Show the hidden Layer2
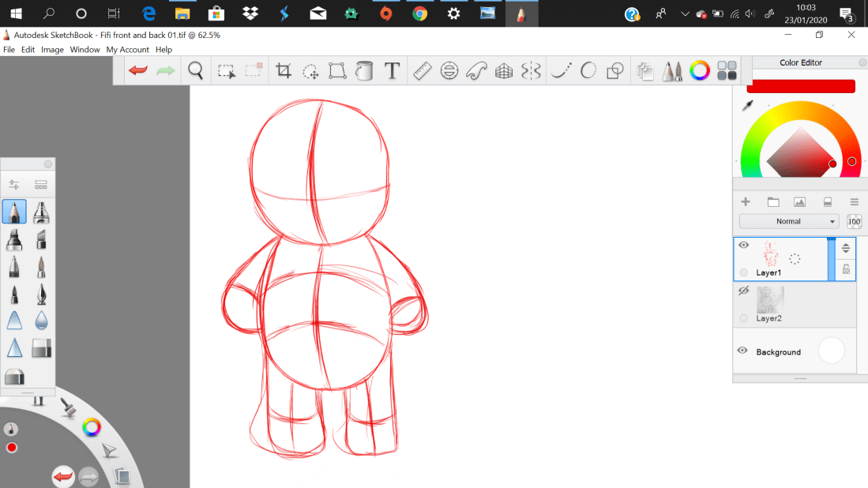 click(743, 291)
